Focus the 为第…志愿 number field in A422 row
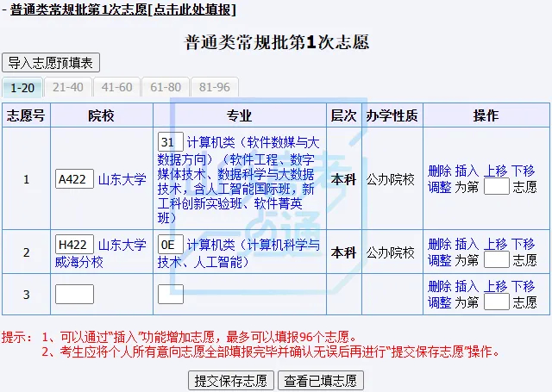 point(497,186)
